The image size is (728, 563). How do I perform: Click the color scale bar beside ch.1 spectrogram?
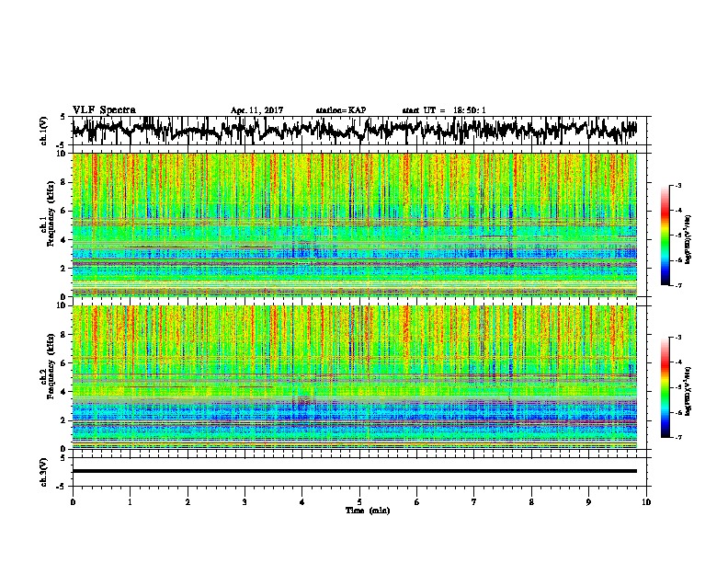click(x=665, y=236)
